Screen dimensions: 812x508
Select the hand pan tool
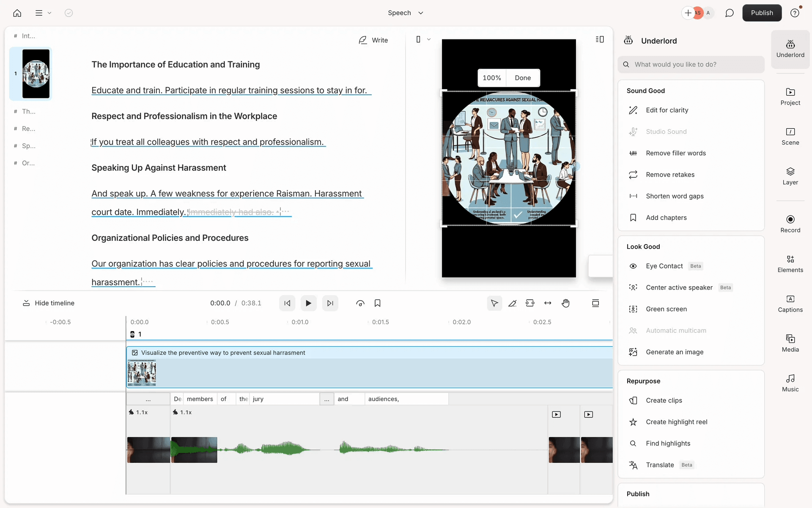coord(565,303)
